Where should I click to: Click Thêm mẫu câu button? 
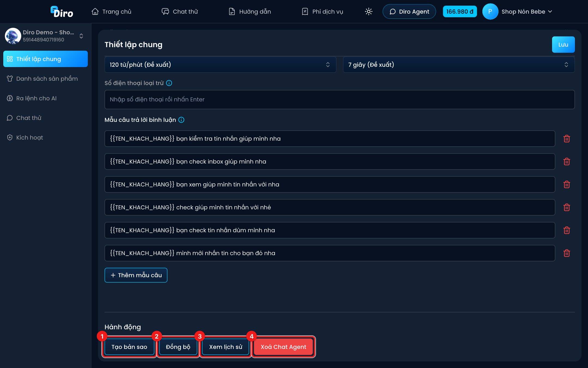[136, 275]
